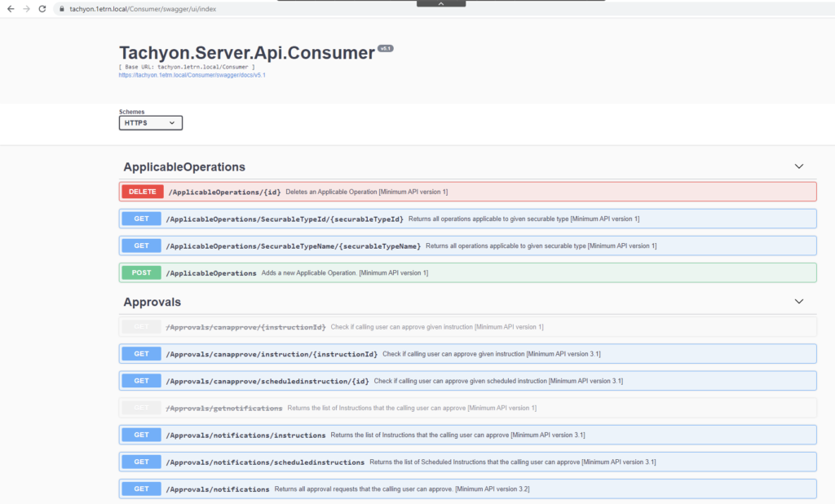Expand GET /Approvals/canapprove/instruction/{instructionId}

(x=467, y=354)
